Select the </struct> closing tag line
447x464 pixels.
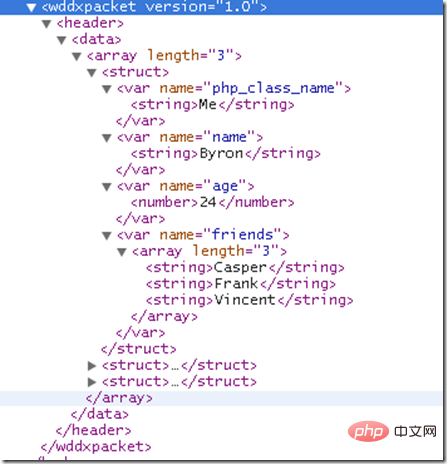click(139, 349)
